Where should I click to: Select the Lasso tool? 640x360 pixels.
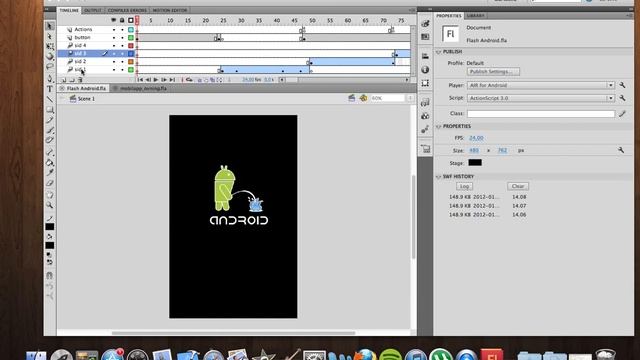pyautogui.click(x=50, y=66)
